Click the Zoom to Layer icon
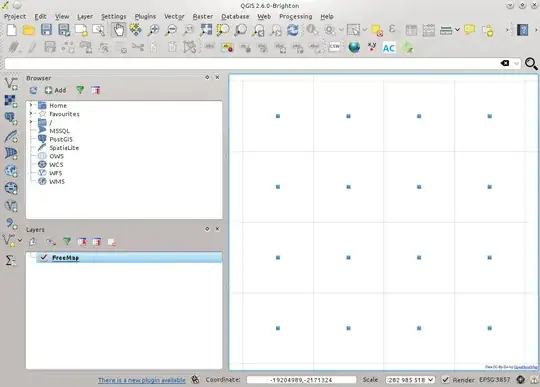Viewport: 540px width, 387px height. coord(240,30)
